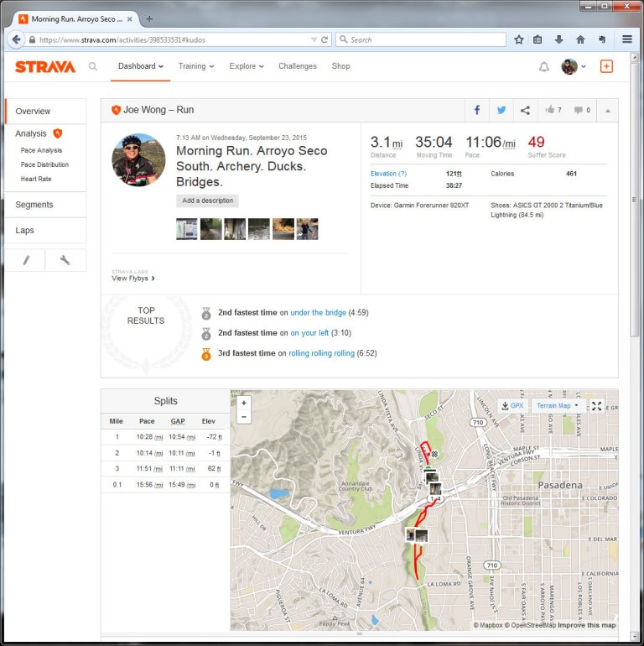Open the Strava site search magnifier
644x646 pixels.
tap(93, 66)
